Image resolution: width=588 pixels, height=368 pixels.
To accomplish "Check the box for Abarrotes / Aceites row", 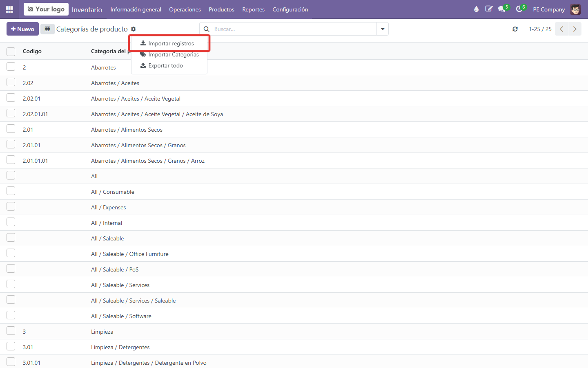I will pos(11,82).
